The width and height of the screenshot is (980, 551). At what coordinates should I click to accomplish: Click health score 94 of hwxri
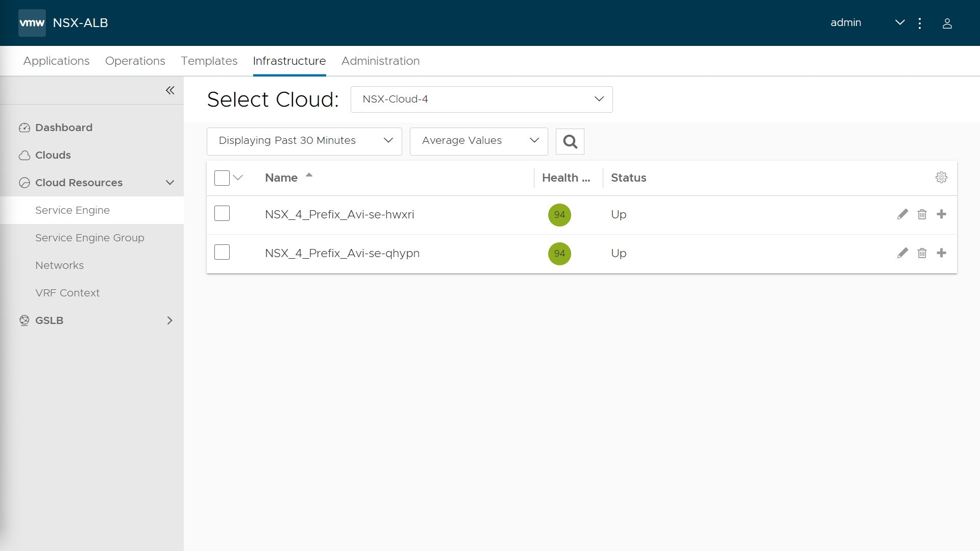559,215
